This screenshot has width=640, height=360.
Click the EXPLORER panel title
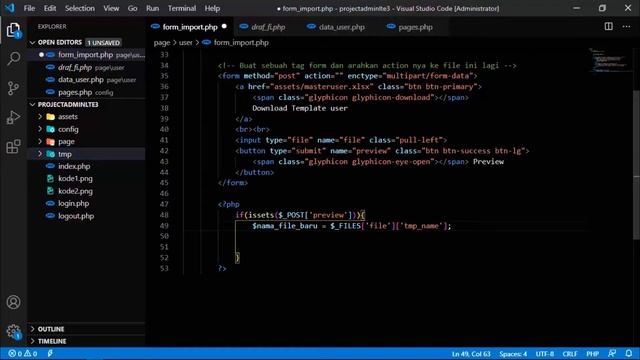click(52, 27)
